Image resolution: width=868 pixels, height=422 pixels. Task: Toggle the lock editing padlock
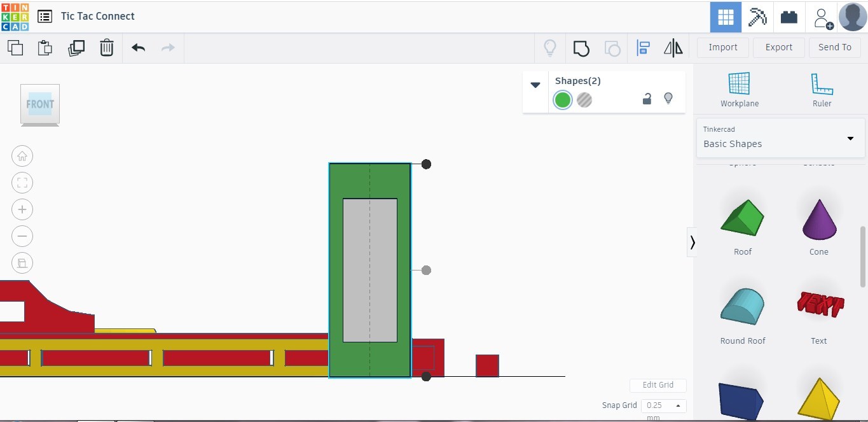(647, 99)
